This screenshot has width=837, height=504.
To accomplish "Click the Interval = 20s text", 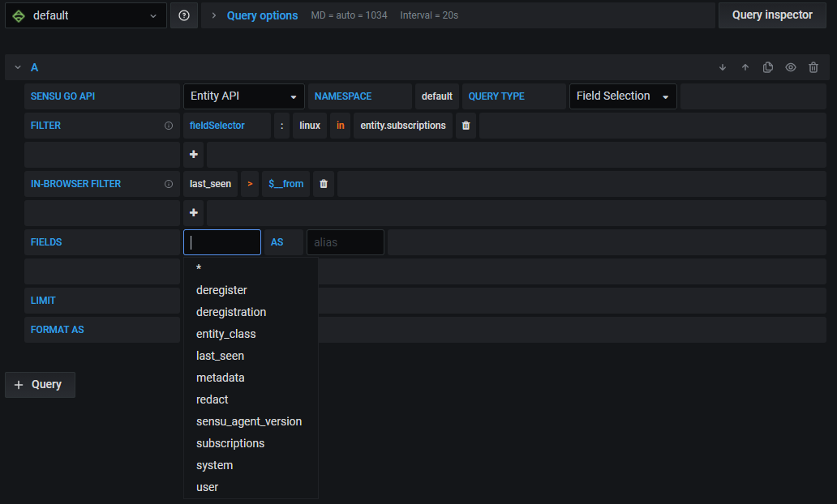I will point(429,15).
